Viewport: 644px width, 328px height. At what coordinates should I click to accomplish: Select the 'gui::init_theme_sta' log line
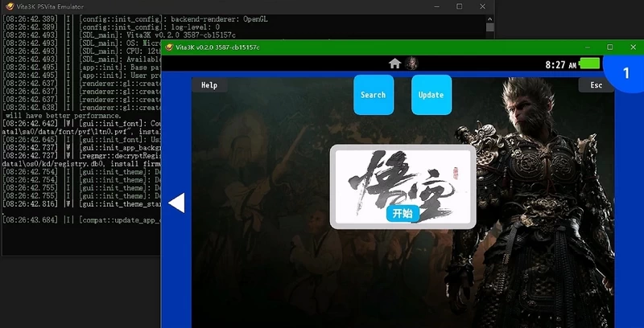point(81,204)
